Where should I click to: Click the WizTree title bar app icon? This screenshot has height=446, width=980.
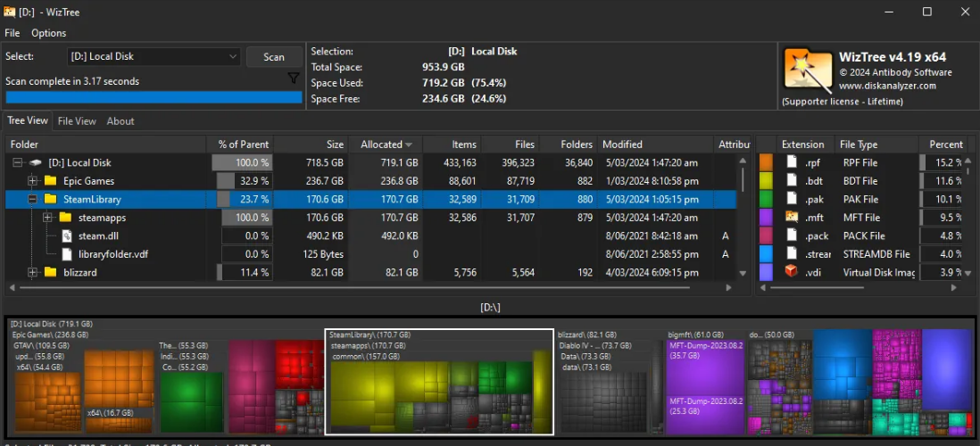point(10,12)
